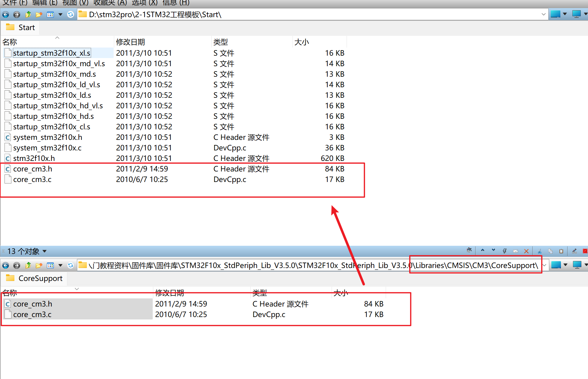Open the 编辑 (E) menu

click(x=45, y=3)
